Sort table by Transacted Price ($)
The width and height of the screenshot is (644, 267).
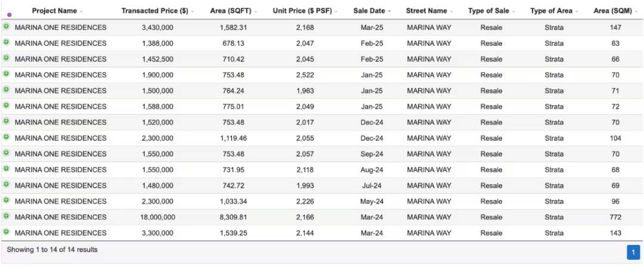(154, 11)
